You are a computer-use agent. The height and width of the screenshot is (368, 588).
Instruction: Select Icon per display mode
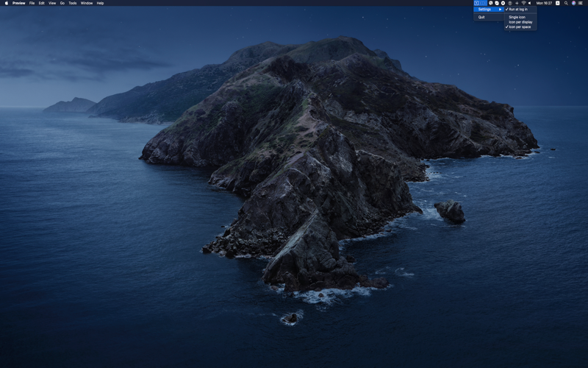tap(520, 22)
